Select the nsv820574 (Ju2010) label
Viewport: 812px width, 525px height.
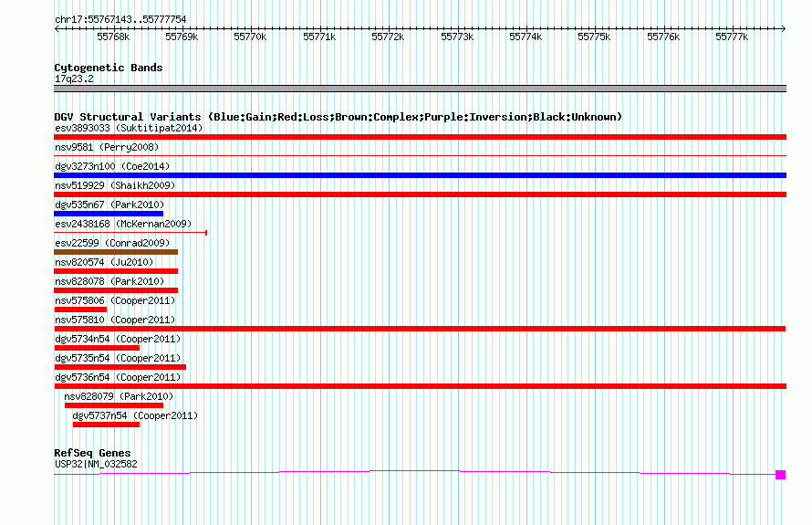coord(104,262)
